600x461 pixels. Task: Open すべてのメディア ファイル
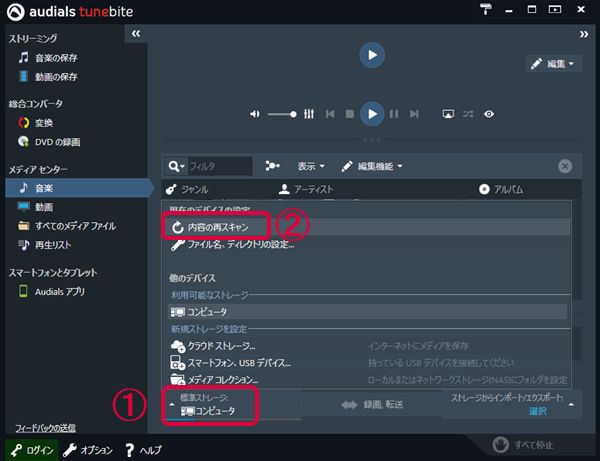pyautogui.click(x=67, y=226)
